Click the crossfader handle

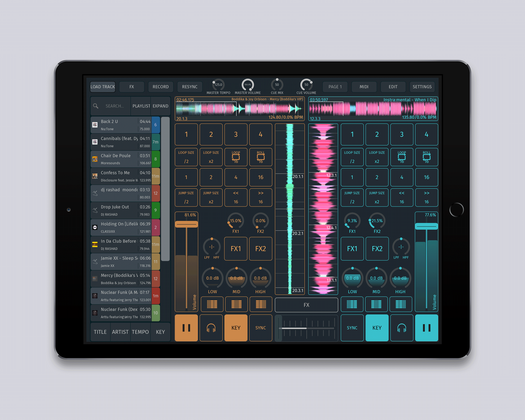(x=278, y=328)
